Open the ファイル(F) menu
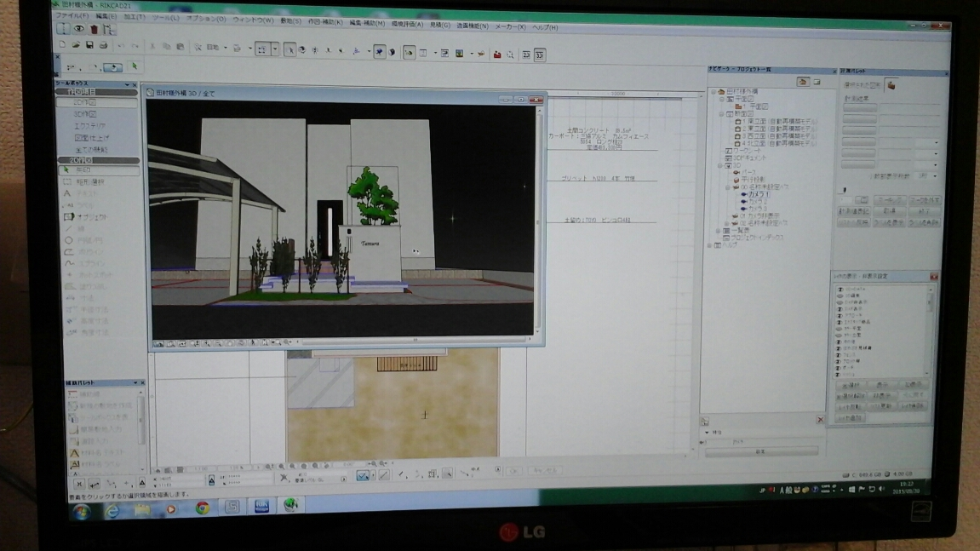The width and height of the screenshot is (980, 551). [73, 16]
